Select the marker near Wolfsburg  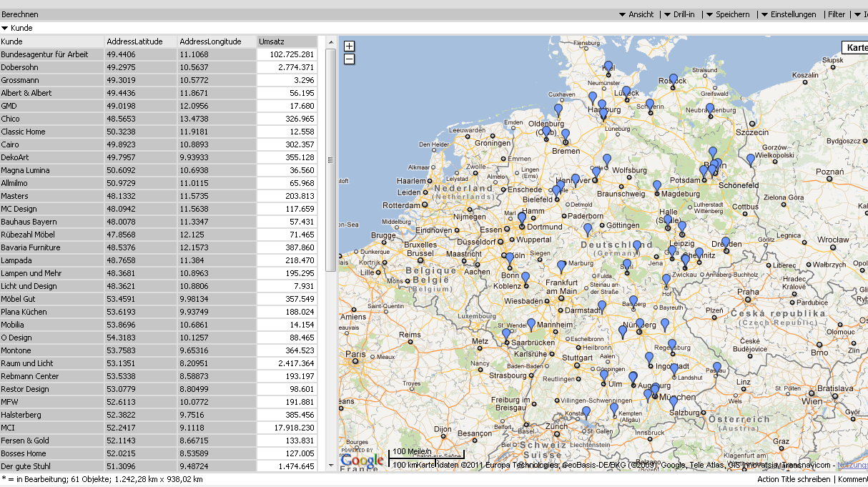coord(607,160)
